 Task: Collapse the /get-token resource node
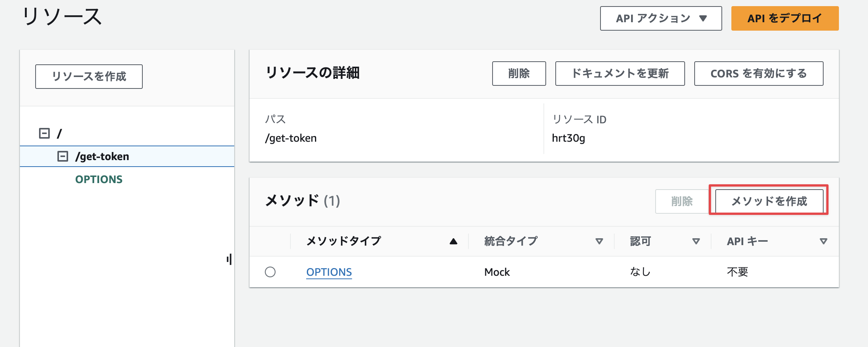click(x=62, y=156)
